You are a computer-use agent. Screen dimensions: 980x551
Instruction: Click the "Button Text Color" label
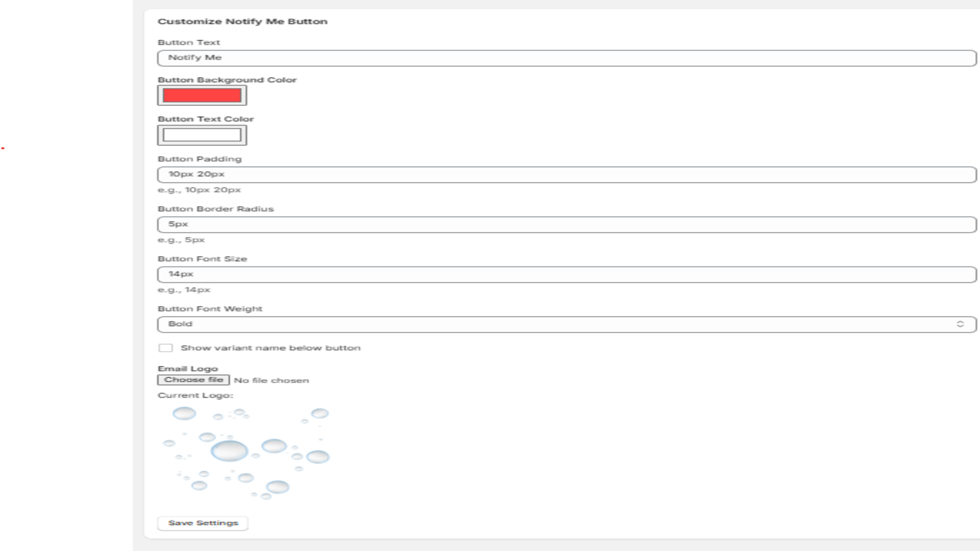205,119
